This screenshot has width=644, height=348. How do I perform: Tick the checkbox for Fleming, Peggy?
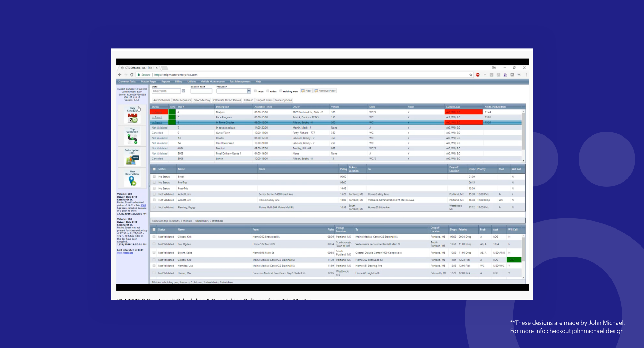154,207
